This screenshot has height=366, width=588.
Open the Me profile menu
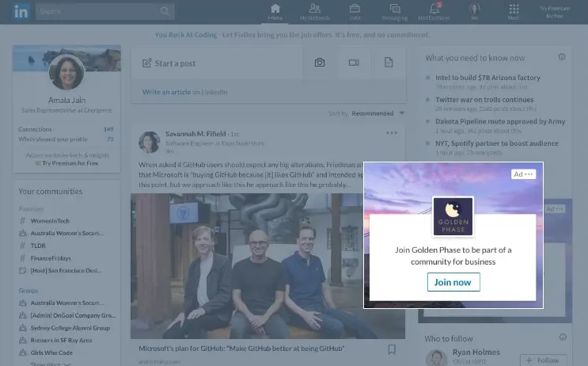click(475, 11)
